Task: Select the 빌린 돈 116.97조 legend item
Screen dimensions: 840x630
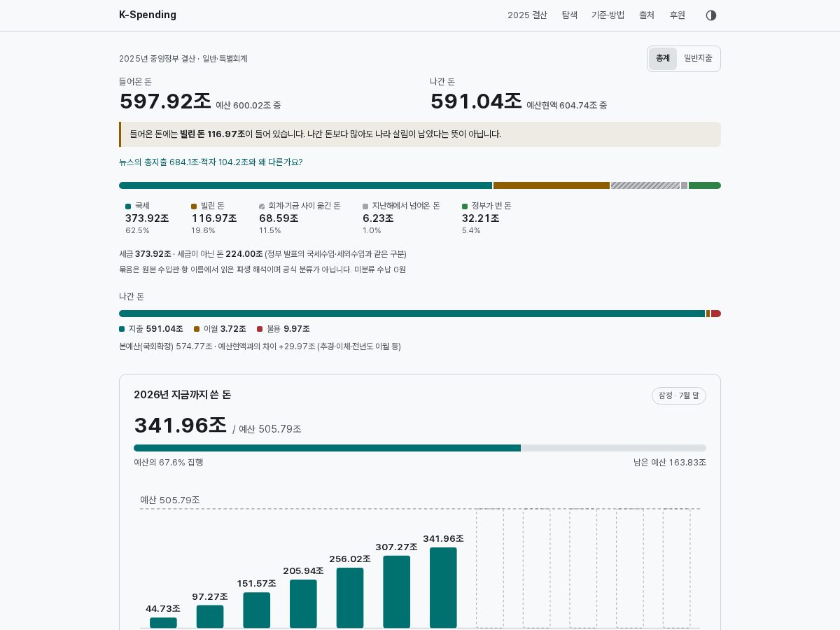Action: point(214,218)
